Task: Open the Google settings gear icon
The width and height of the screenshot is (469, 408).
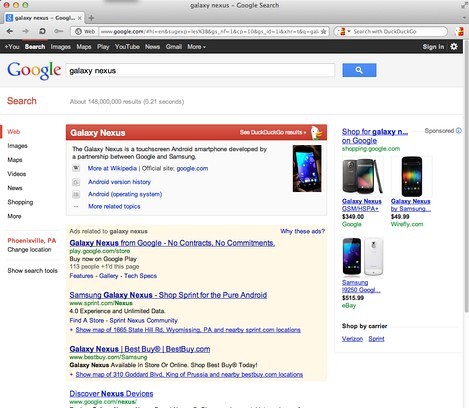Action: [454, 47]
